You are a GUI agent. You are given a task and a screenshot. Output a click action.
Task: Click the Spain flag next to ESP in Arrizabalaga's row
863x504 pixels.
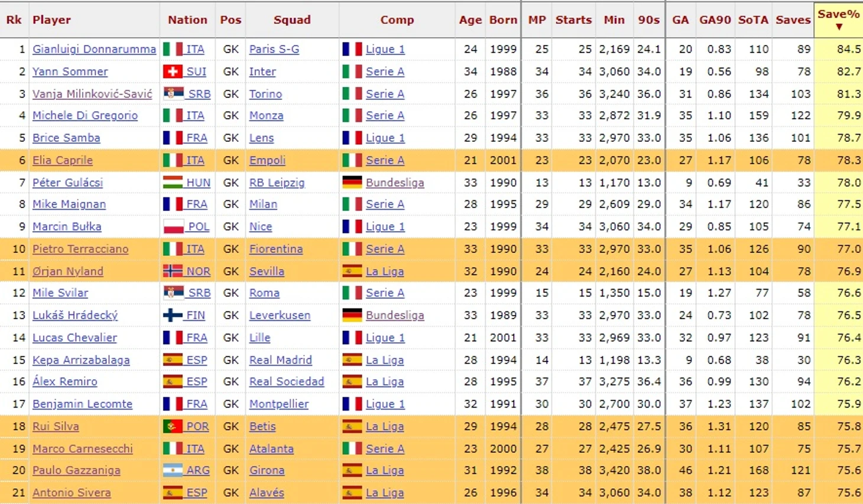pyautogui.click(x=173, y=360)
